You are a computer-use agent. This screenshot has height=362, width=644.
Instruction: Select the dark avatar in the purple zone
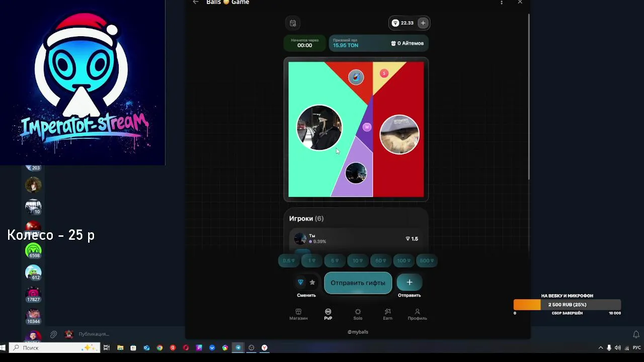[x=356, y=173]
